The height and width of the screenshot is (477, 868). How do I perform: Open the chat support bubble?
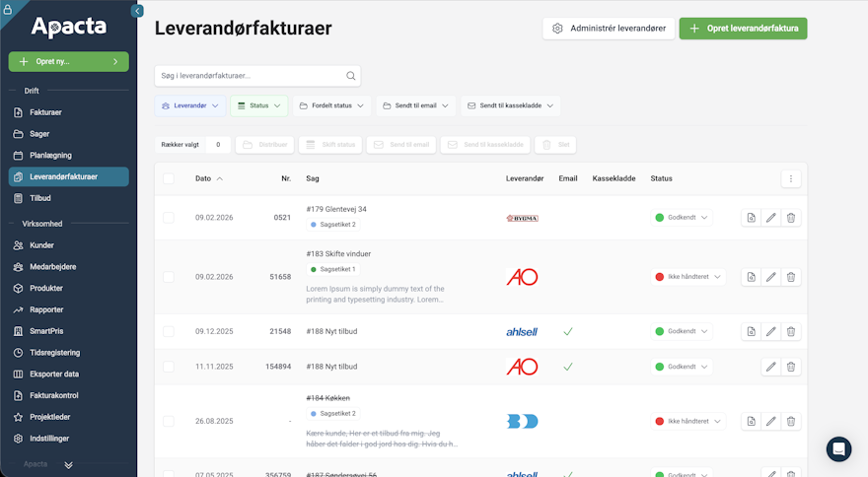pos(838,449)
